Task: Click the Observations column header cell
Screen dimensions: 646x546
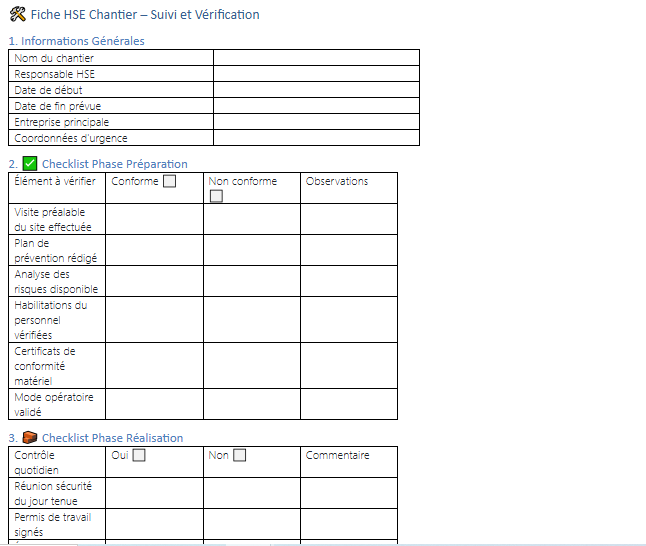Action: click(x=348, y=188)
